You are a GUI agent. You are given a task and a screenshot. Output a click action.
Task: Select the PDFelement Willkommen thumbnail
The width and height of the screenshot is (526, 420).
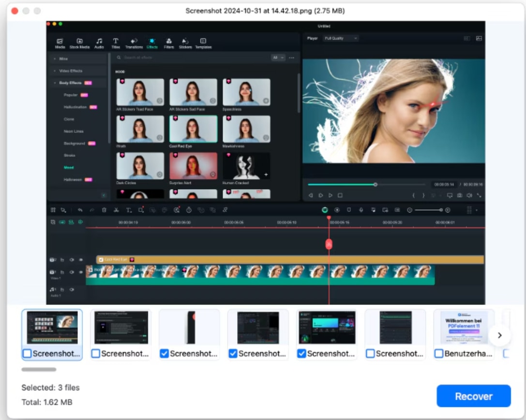coord(464,328)
